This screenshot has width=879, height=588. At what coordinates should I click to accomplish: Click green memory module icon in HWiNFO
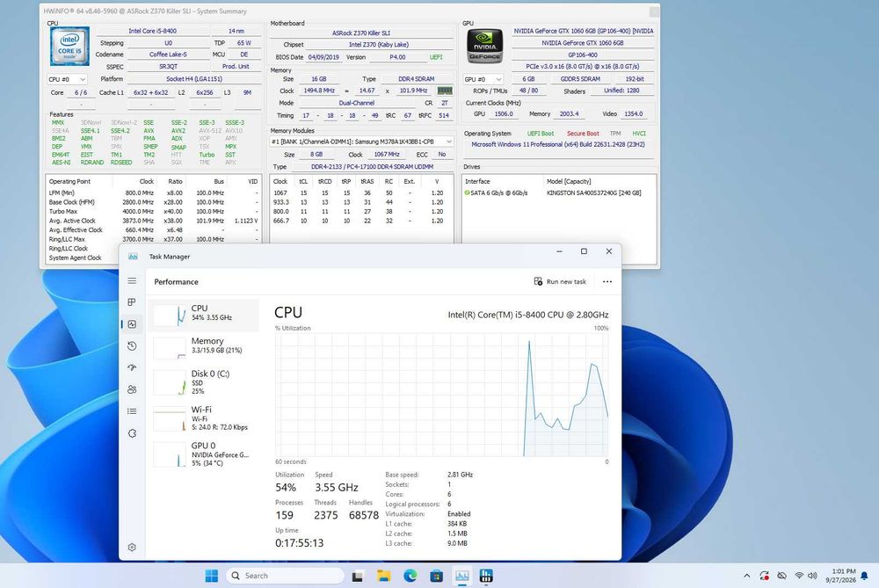click(x=445, y=91)
